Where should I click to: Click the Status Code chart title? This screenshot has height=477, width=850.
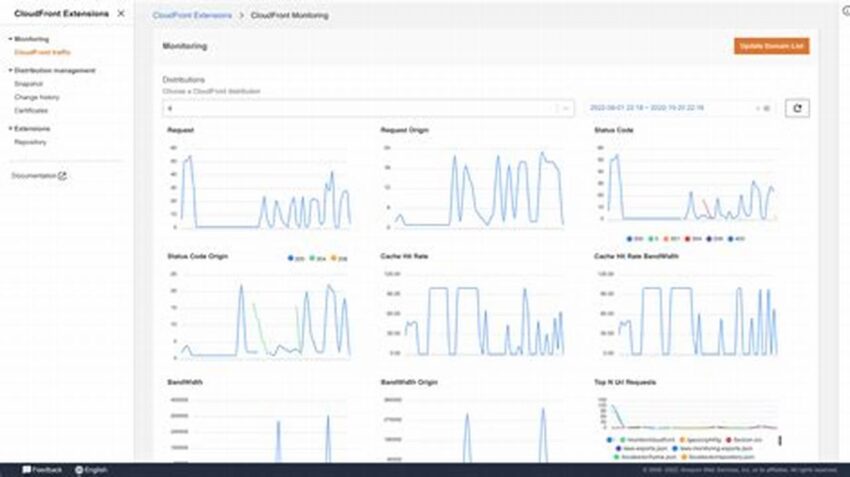[x=614, y=130]
